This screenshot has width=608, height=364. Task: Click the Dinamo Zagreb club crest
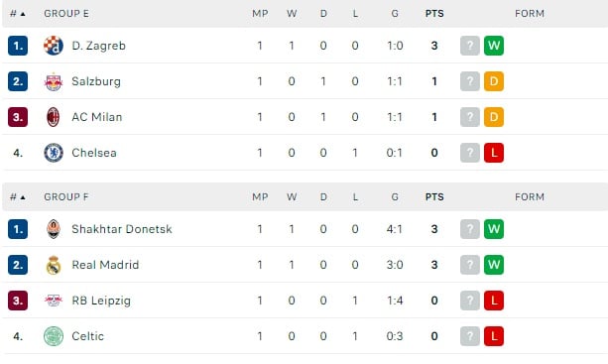54,46
